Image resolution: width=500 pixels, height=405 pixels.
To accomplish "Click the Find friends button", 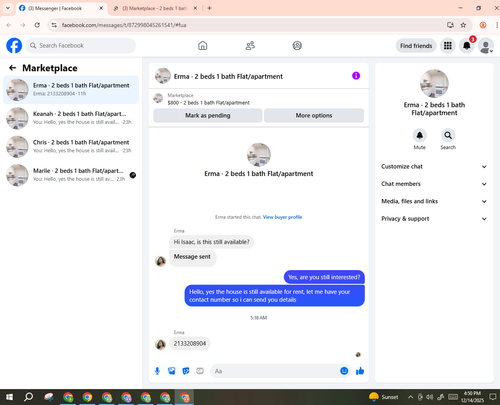I will pyautogui.click(x=416, y=46).
